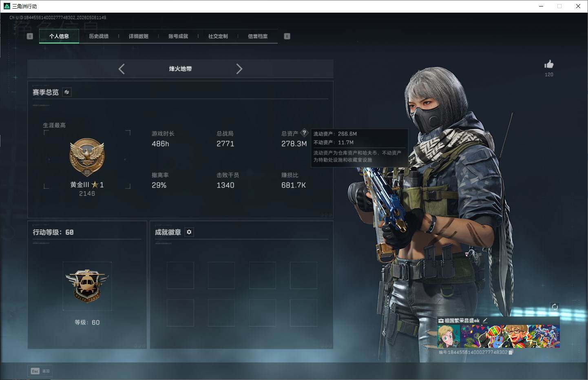Click the pencil icon to edit the nickname
Viewport: 588px width, 380px height.
(485, 320)
